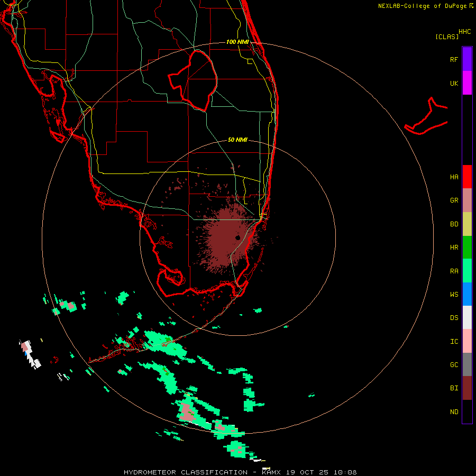The height and width of the screenshot is (476, 476).
Task: Click the 'HR' legend label
Action: point(454,248)
